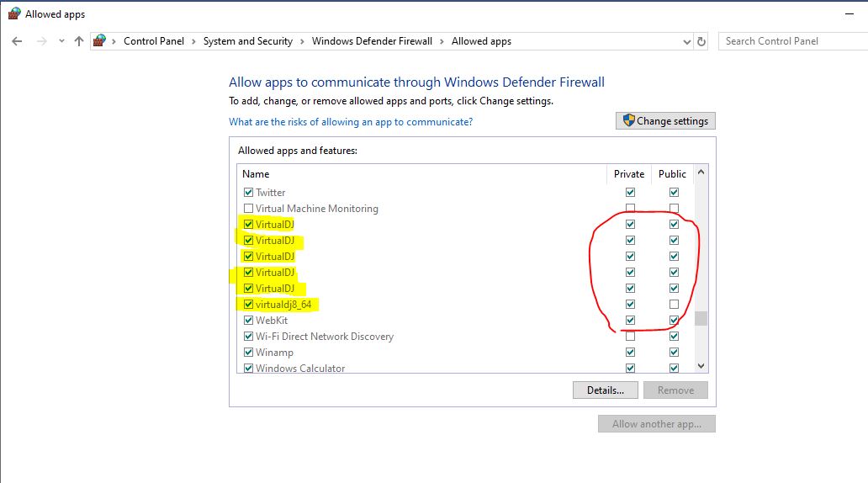
Task: Click the Private column header
Action: pos(629,174)
